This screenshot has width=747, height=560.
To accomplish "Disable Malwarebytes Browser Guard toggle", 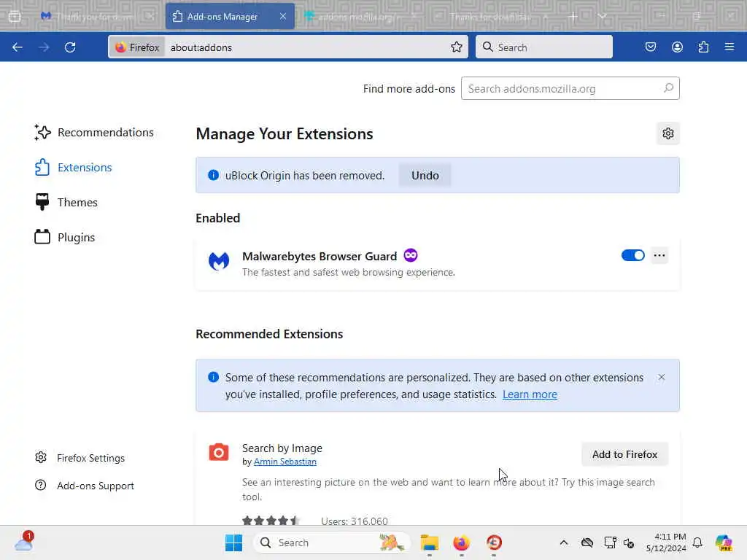I will (x=632, y=255).
